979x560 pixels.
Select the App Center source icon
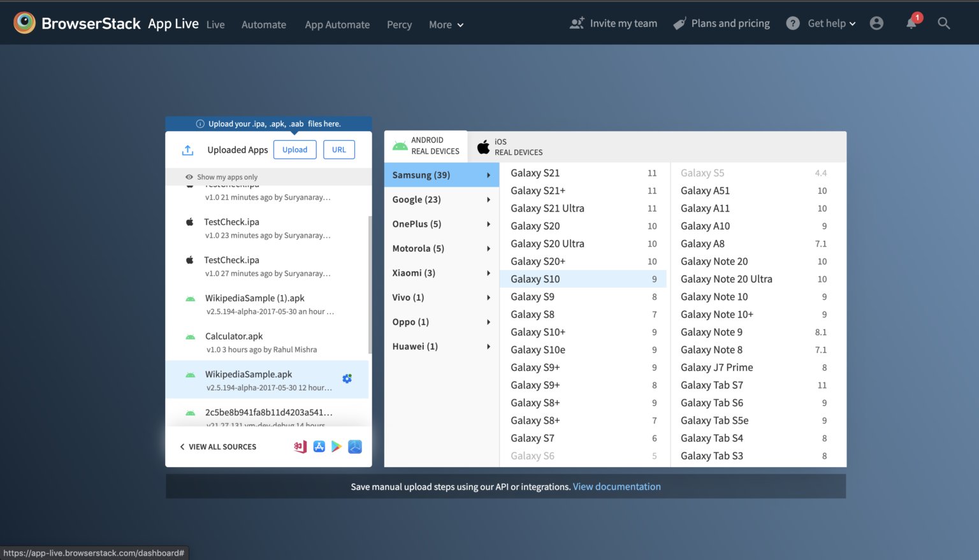coord(300,447)
